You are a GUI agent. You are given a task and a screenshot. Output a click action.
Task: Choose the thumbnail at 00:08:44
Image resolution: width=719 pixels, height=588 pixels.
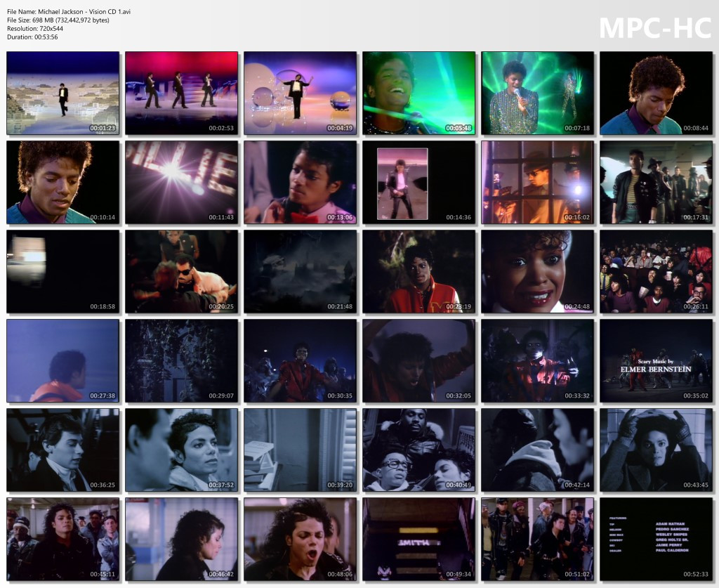click(657, 93)
